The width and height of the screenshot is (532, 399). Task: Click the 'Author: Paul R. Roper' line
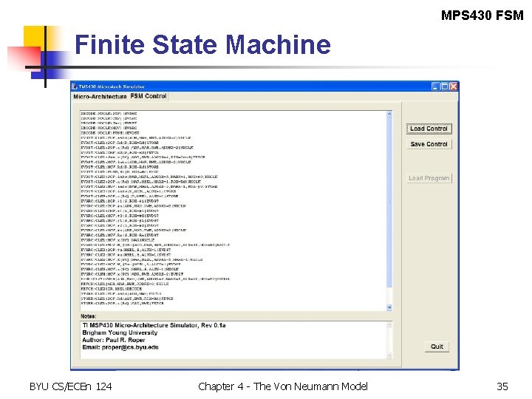point(113,340)
